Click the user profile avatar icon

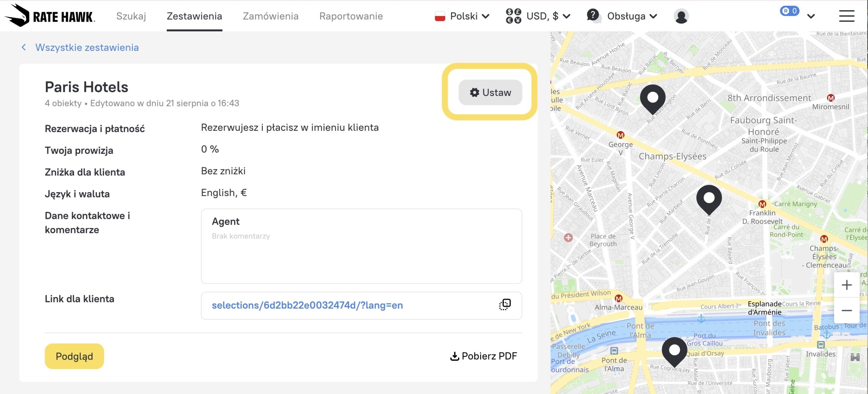point(681,16)
